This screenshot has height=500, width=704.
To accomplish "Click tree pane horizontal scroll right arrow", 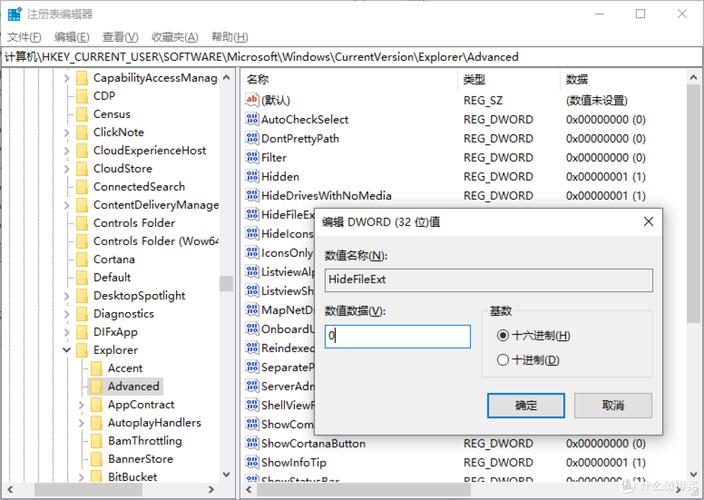I will click(211, 489).
